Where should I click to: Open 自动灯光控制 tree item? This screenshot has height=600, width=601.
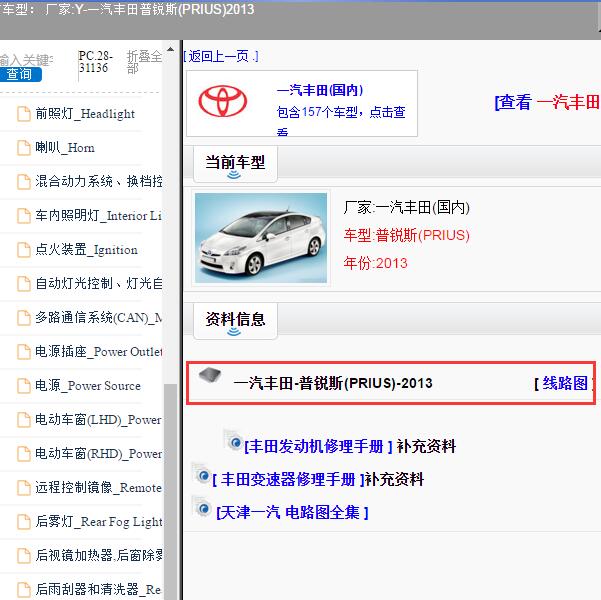pos(99,284)
